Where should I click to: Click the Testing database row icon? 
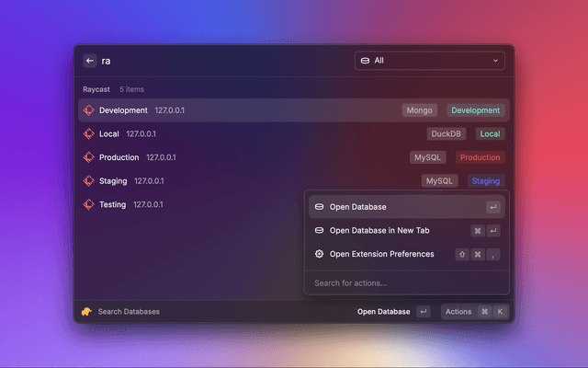(x=89, y=204)
